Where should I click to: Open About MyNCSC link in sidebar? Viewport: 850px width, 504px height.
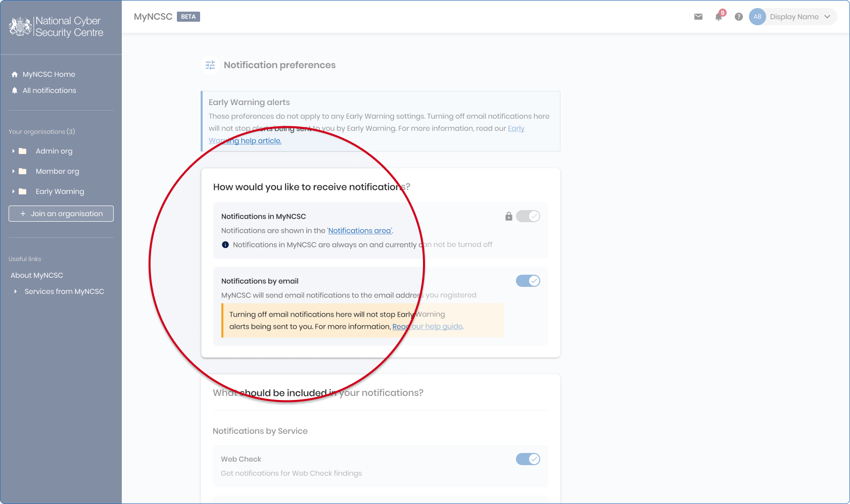(x=37, y=275)
